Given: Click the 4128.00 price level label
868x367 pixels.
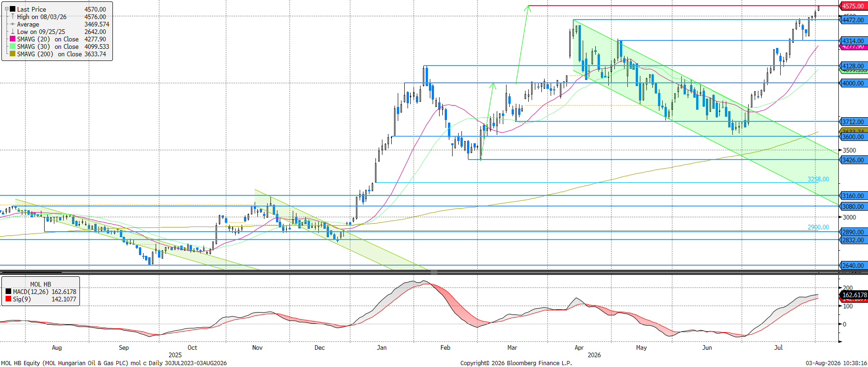Looking at the screenshot, I should pos(853,66).
